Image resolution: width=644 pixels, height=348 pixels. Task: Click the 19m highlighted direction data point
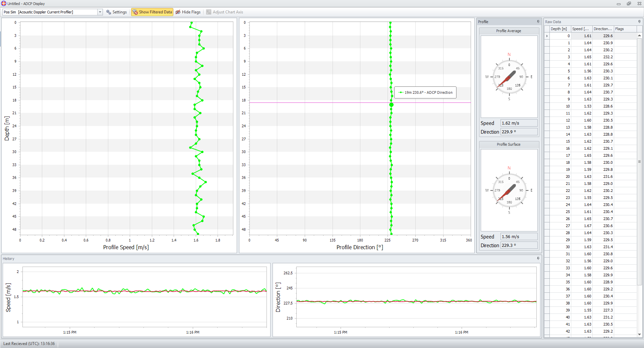click(391, 105)
